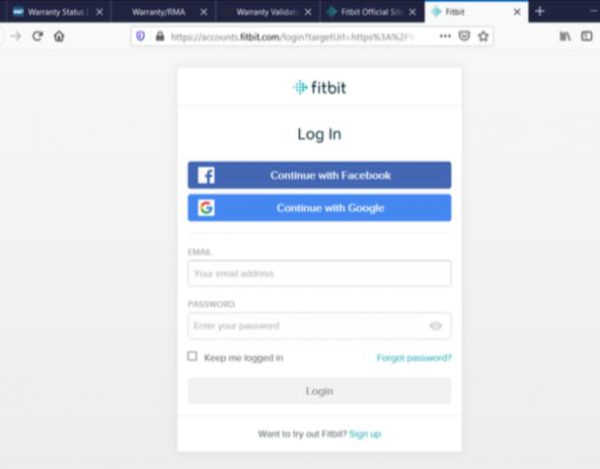Click the forward navigation arrow

click(16, 36)
